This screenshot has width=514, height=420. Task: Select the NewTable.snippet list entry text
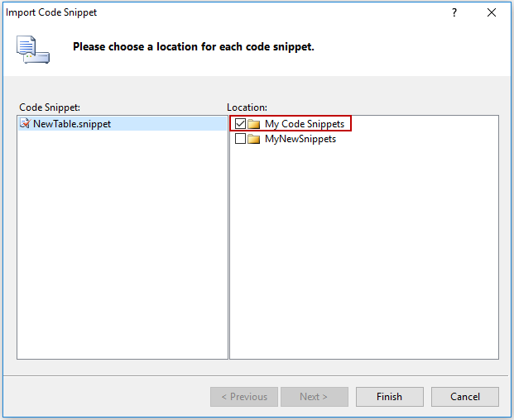(x=72, y=124)
